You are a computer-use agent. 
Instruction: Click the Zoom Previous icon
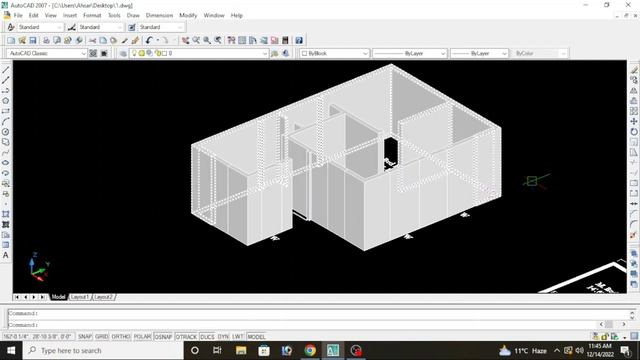pyautogui.click(x=218, y=40)
